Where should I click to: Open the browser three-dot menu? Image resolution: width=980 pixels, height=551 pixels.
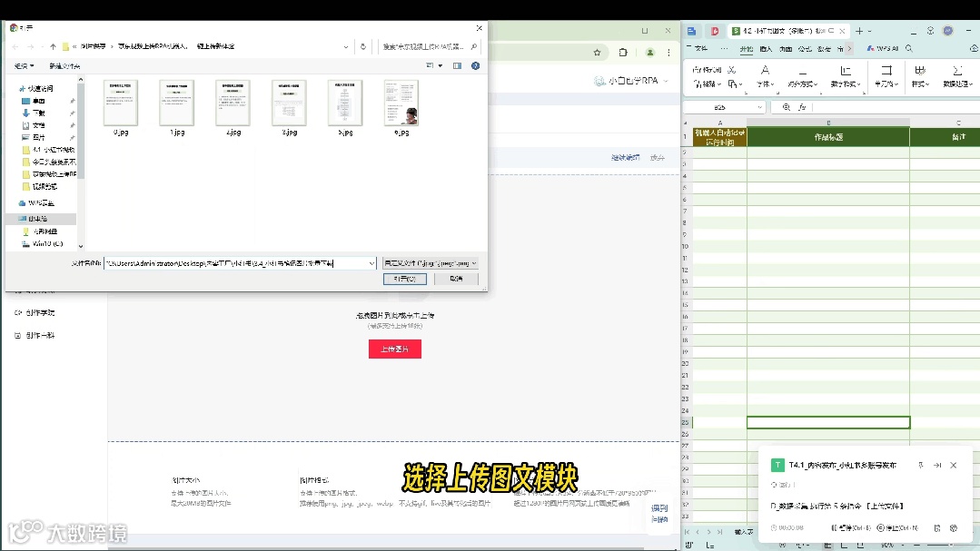[668, 53]
